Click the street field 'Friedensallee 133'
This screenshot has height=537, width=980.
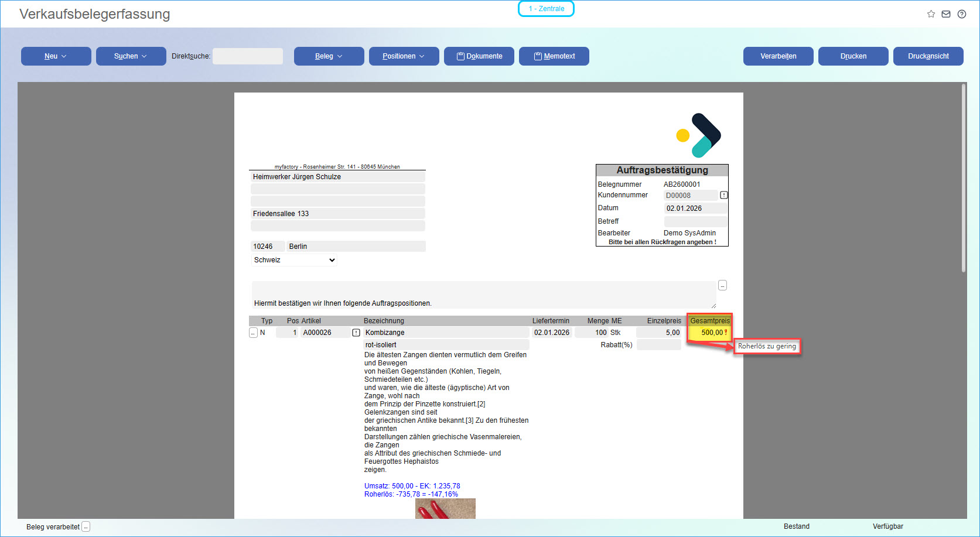coord(338,214)
